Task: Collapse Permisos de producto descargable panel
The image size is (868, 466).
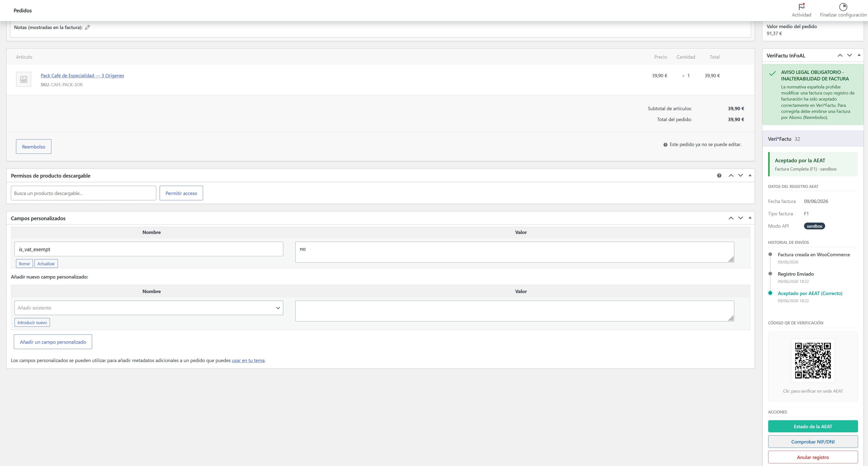Action: click(x=750, y=175)
